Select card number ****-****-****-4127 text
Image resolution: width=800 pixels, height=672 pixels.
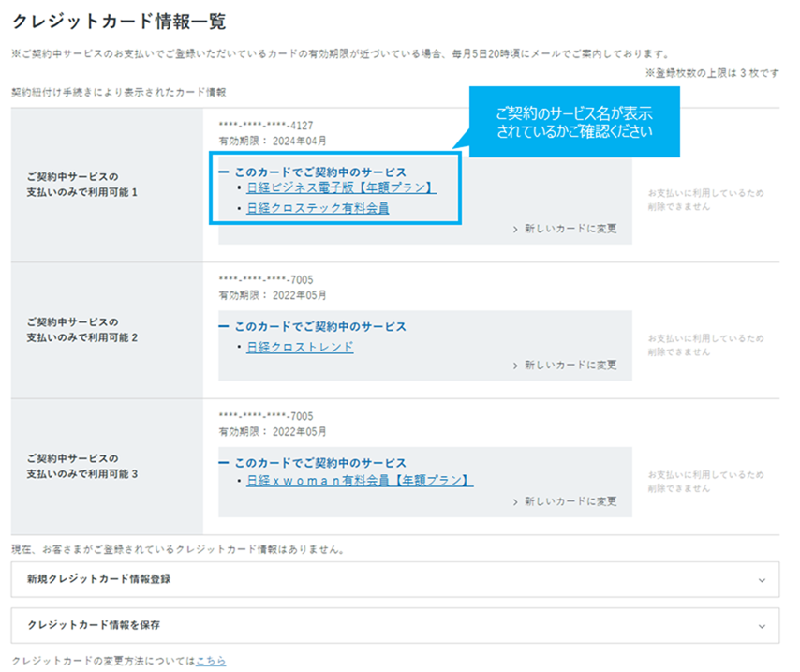pyautogui.click(x=266, y=126)
